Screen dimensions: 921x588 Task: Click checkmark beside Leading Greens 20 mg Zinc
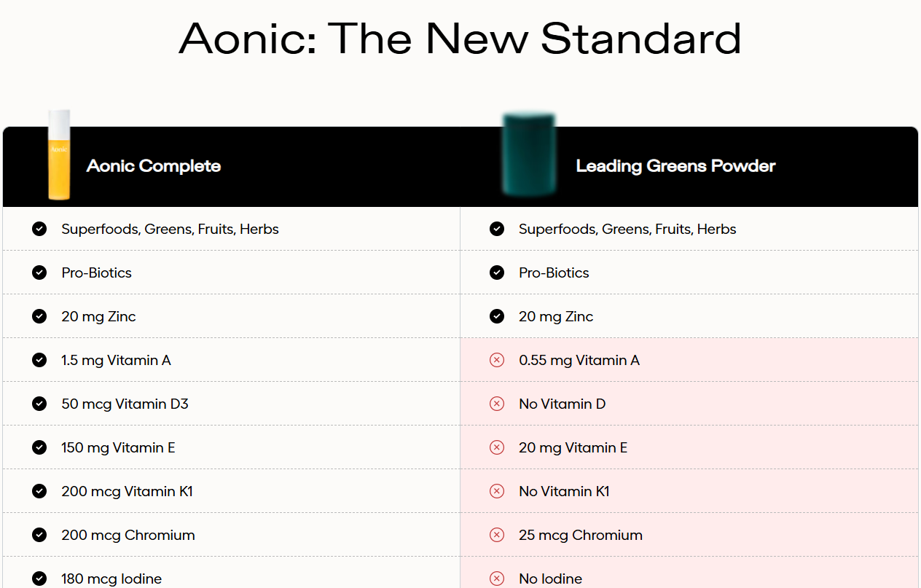pyautogui.click(x=497, y=316)
